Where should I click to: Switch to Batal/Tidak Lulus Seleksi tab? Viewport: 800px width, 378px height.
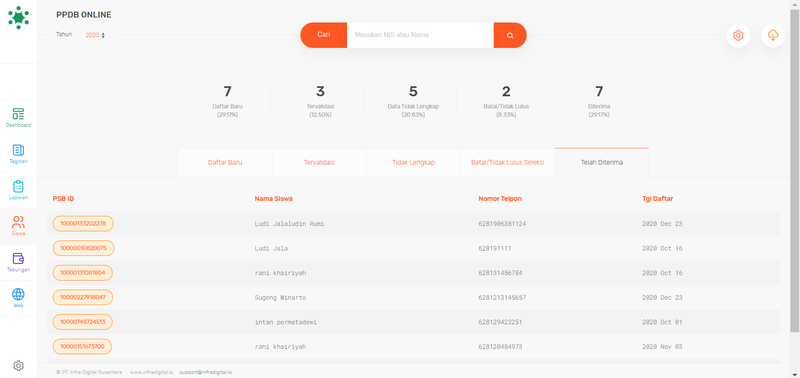tap(508, 163)
